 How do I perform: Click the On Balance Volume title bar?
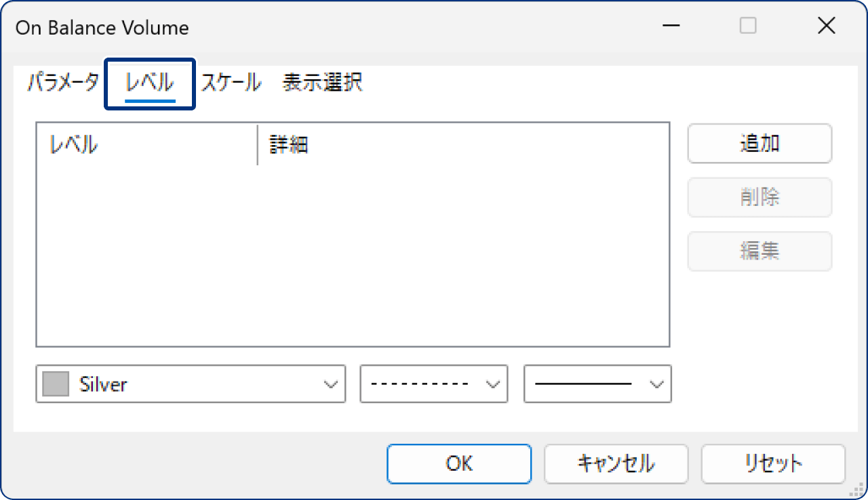339,26
